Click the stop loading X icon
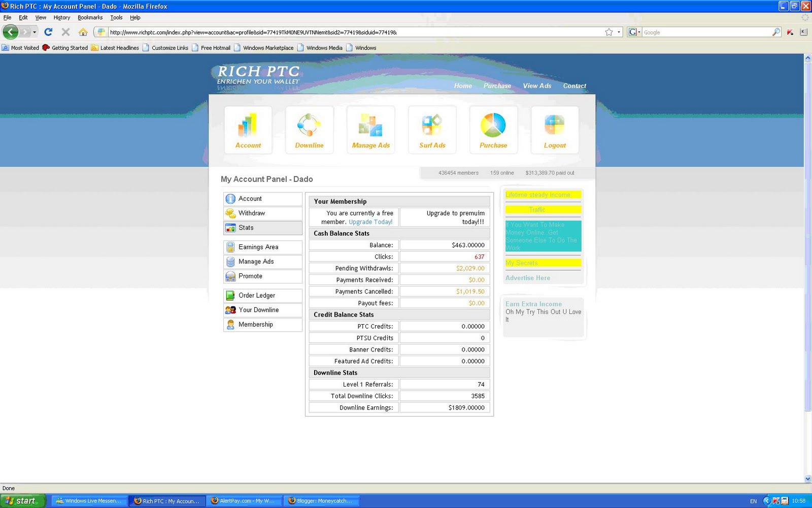 [65, 32]
